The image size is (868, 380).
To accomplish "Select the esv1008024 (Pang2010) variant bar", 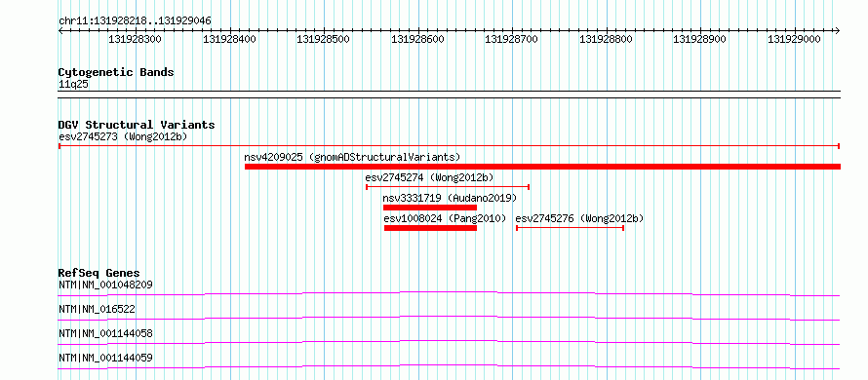I will pos(430,228).
